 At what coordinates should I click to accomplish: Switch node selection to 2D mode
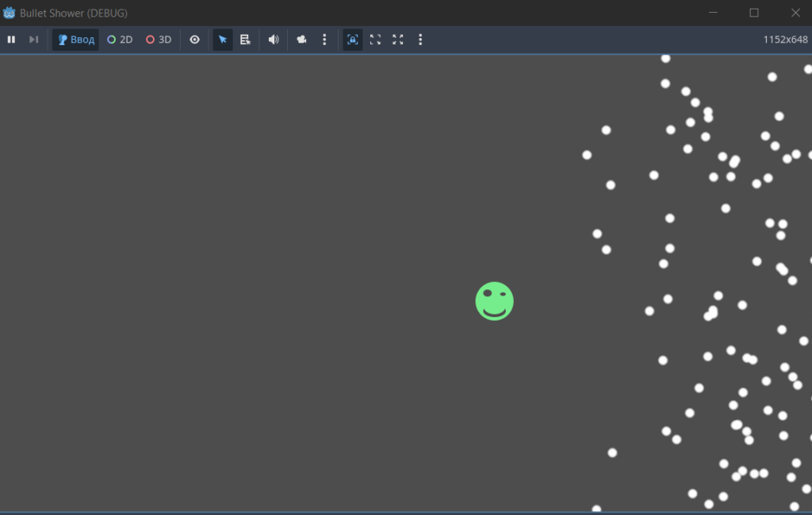[120, 40]
